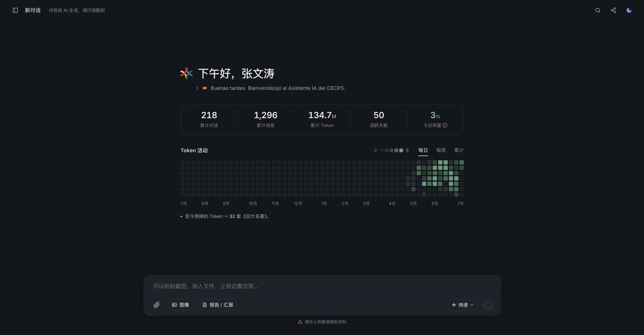644x335 pixels.
Task: Click the Buenas tardes welcome text
Action: 278,88
